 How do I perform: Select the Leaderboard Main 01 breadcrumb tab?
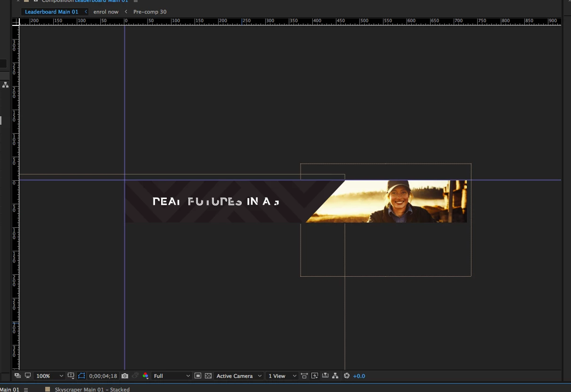(x=52, y=12)
